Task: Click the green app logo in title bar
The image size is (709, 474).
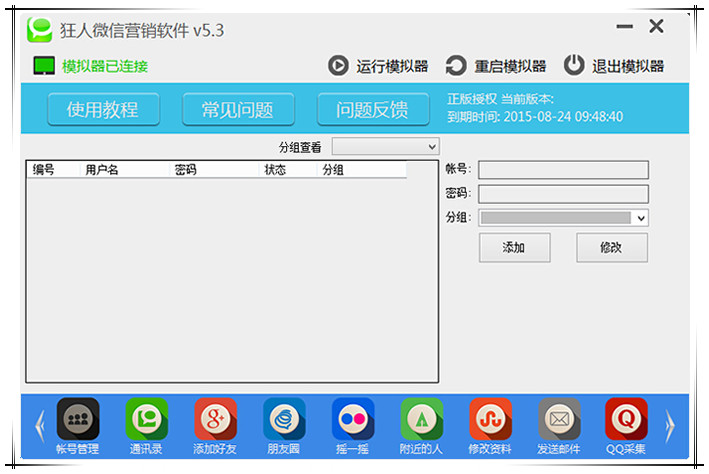Action: [x=40, y=30]
